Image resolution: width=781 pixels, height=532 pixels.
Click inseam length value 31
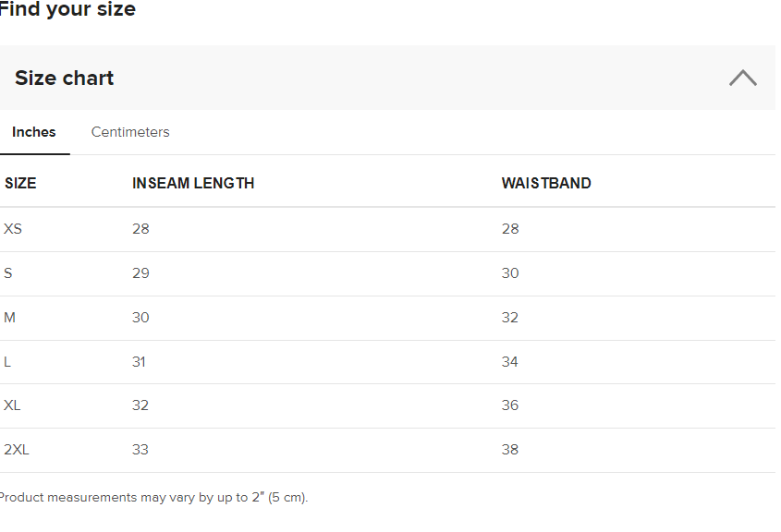(x=139, y=362)
